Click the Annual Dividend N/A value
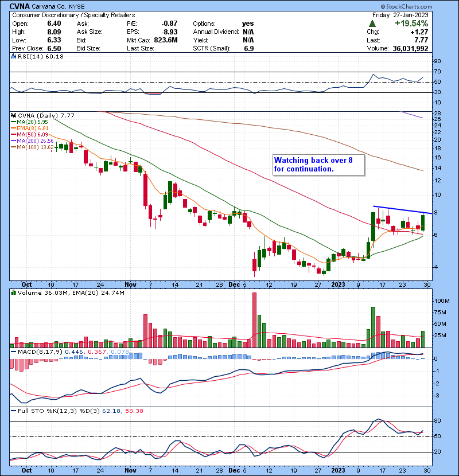The height and width of the screenshot is (476, 459). point(248,32)
